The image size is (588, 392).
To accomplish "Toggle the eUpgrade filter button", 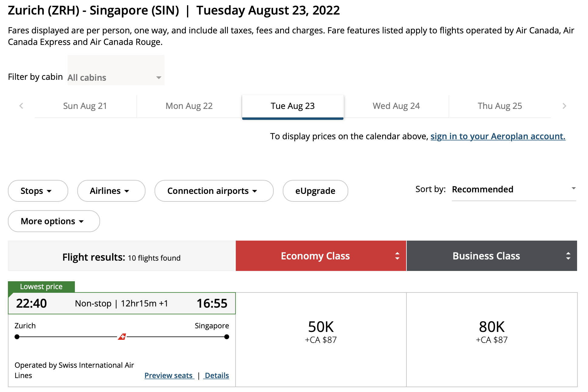I will [316, 190].
